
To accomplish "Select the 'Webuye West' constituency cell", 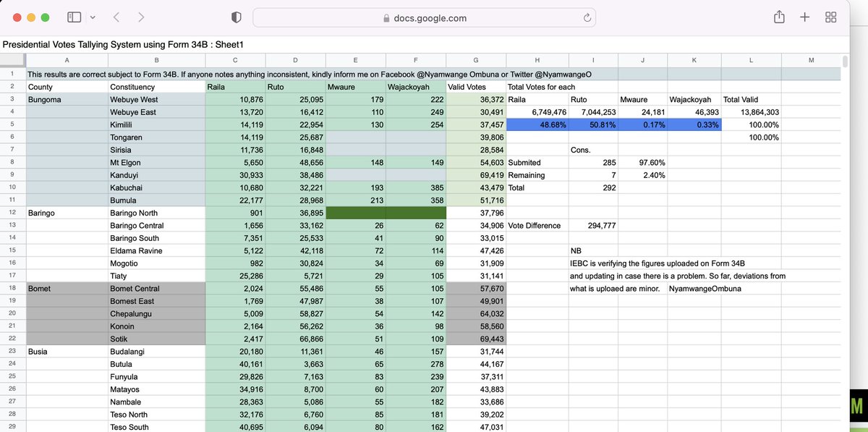I will point(156,99).
